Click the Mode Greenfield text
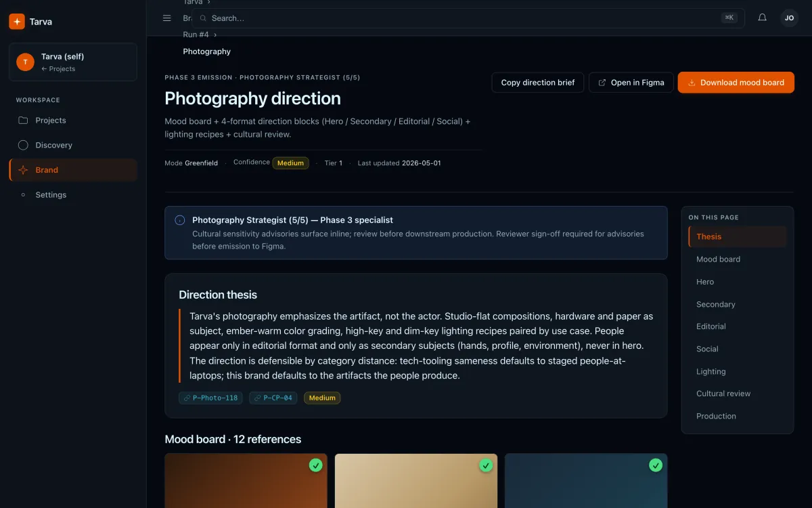This screenshot has height=508, width=812. pyautogui.click(x=191, y=163)
